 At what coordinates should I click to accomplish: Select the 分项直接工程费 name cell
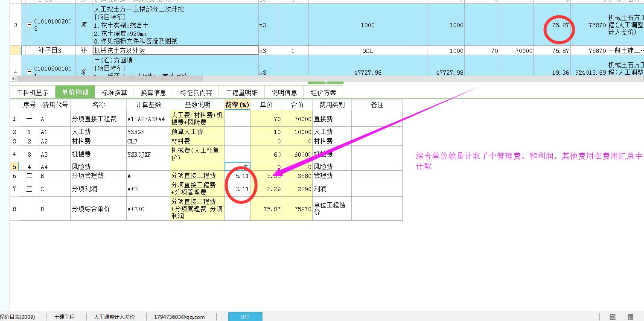coord(98,119)
